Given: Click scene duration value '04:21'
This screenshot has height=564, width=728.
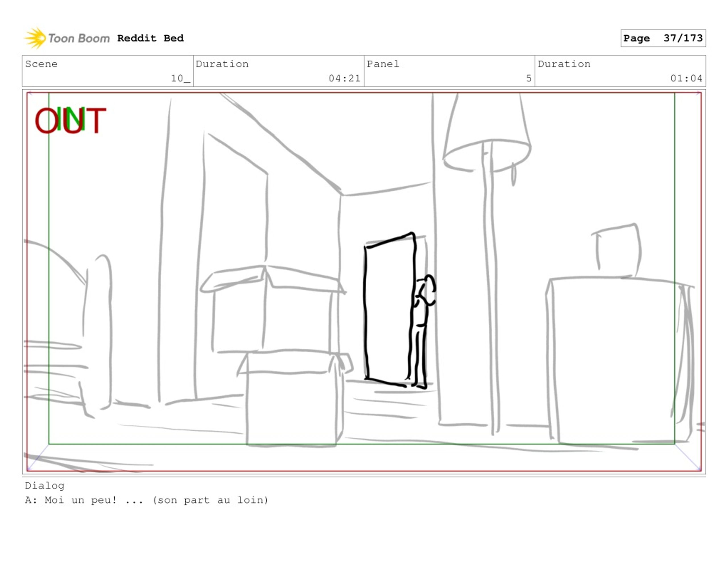Looking at the screenshot, I should tap(344, 78).
